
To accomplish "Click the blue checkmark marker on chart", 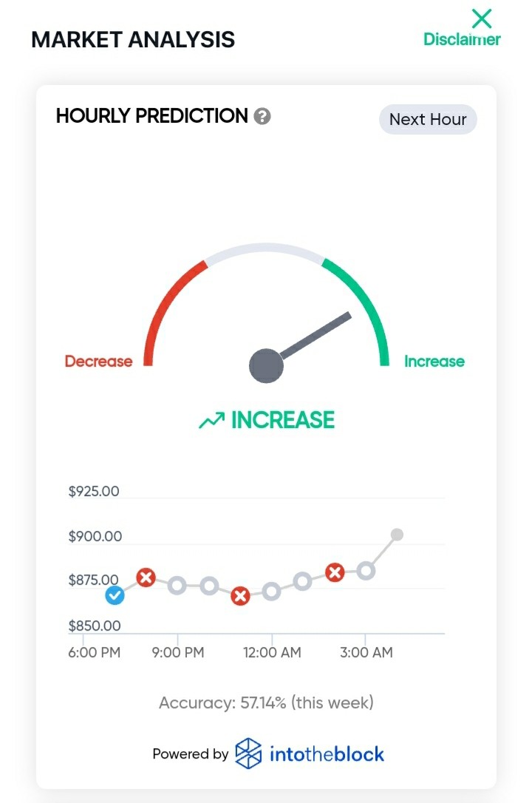I will point(115,595).
